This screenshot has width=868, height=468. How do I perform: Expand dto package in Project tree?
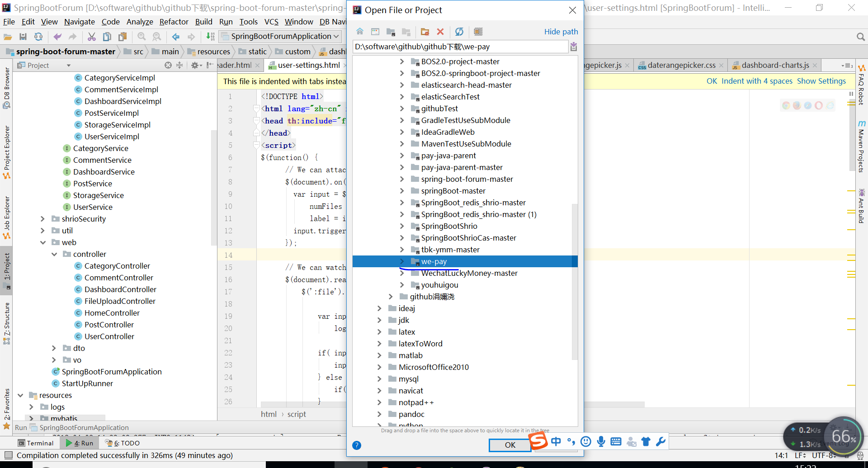[x=54, y=348]
